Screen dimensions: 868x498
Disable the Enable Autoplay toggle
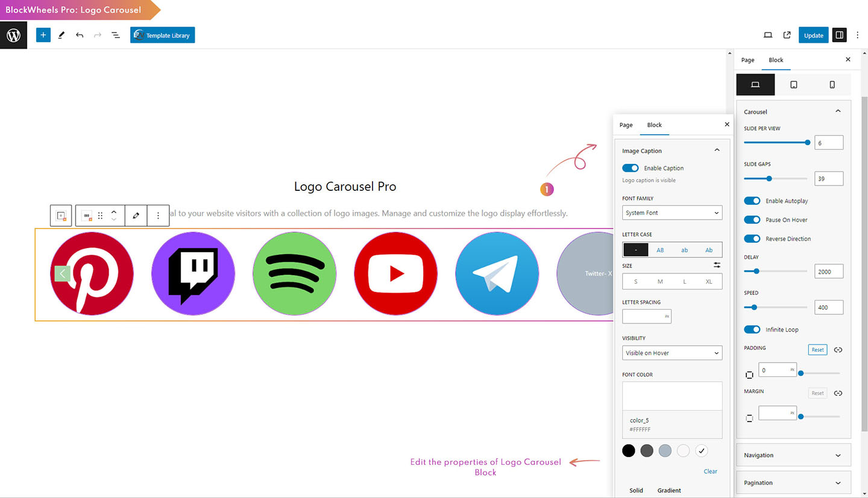click(x=752, y=201)
